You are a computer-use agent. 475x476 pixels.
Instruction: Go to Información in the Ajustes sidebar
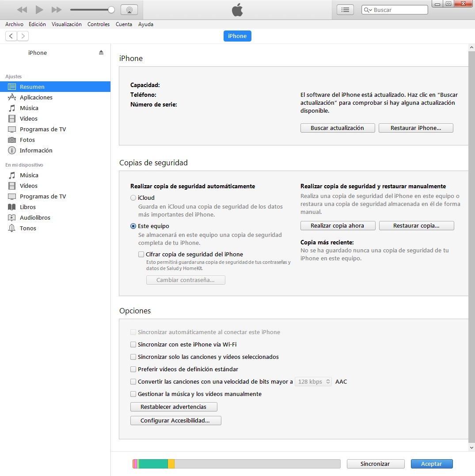tap(36, 150)
